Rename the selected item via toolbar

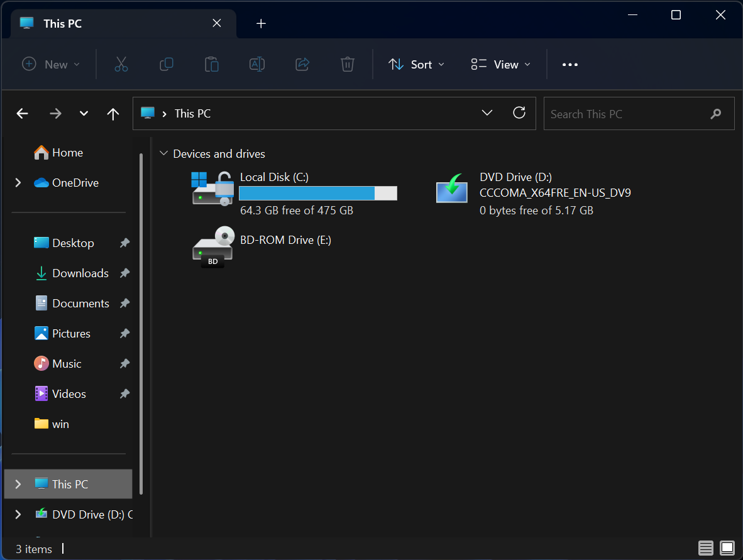tap(256, 64)
